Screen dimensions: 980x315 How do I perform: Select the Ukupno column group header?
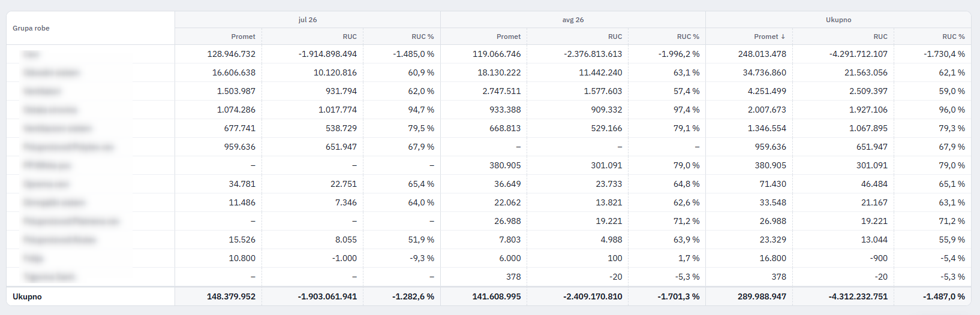[x=838, y=20]
